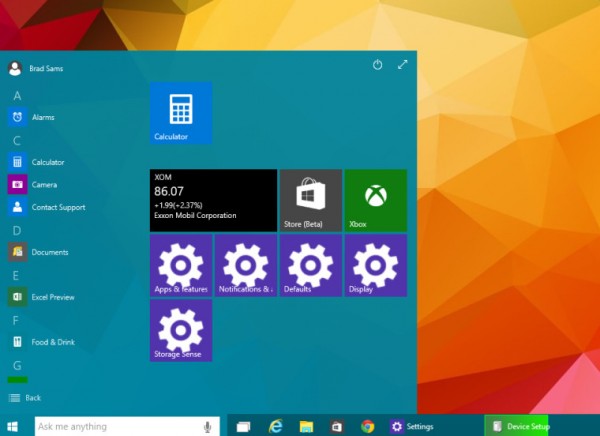Open the Defaults settings tile
This screenshot has height=436, width=600.
[310, 266]
